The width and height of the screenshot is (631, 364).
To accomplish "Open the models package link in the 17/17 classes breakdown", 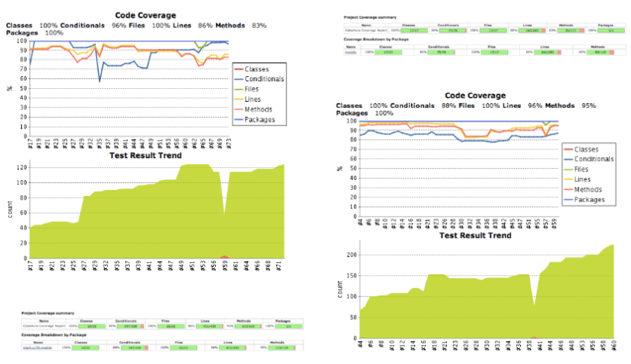I will click(351, 52).
